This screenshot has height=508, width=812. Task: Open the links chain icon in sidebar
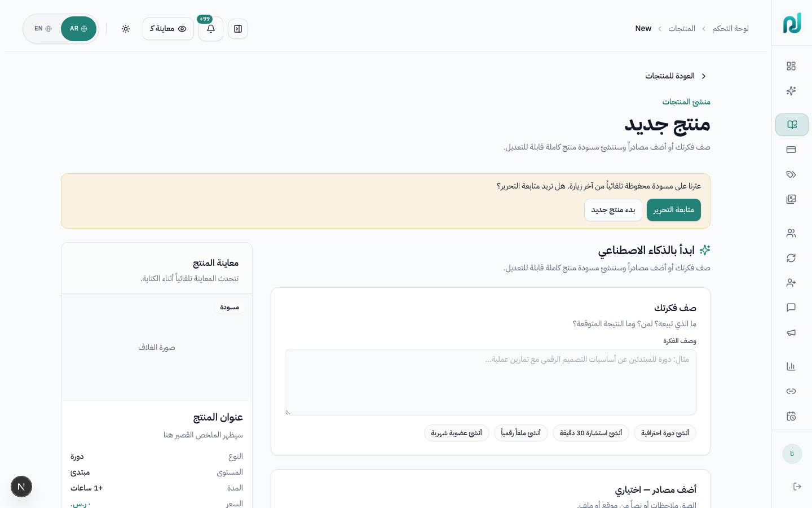791,391
